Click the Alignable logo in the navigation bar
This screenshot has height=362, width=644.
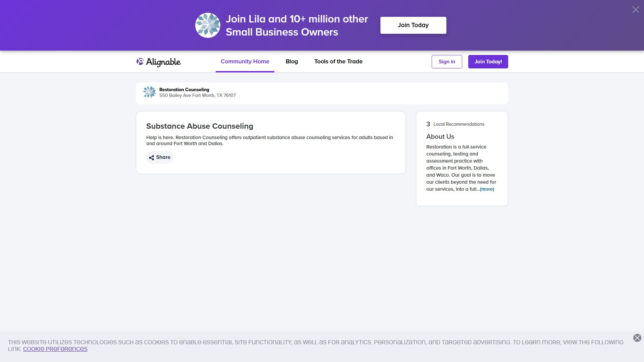click(158, 62)
